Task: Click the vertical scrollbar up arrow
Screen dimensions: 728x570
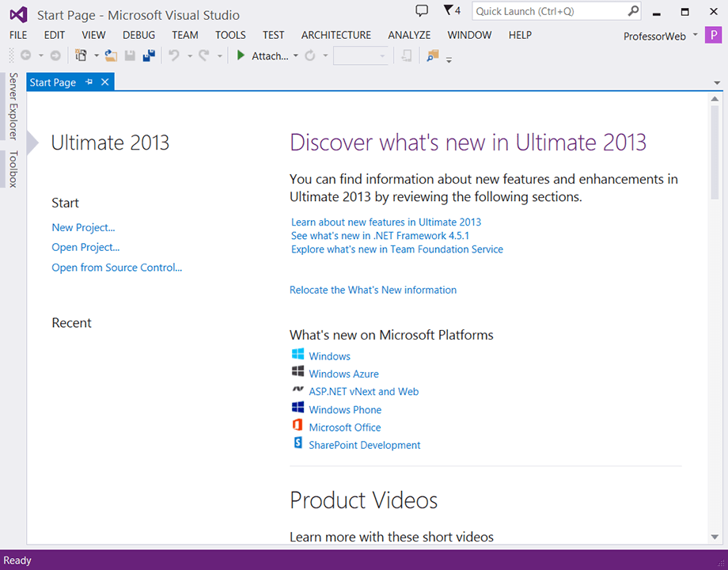Action: click(x=715, y=98)
